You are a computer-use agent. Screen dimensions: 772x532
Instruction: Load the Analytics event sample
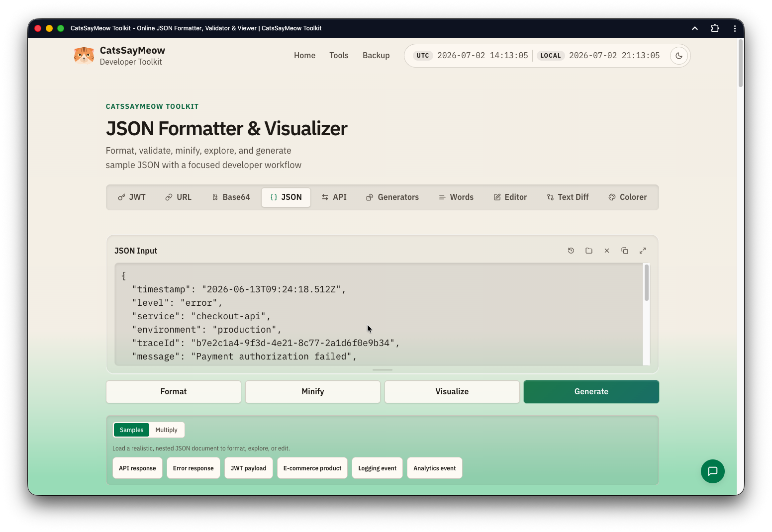coord(435,468)
